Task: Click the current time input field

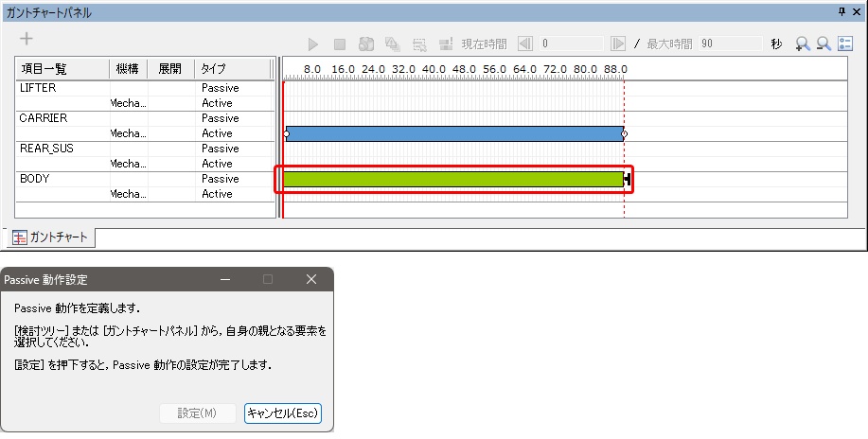Action: (571, 44)
